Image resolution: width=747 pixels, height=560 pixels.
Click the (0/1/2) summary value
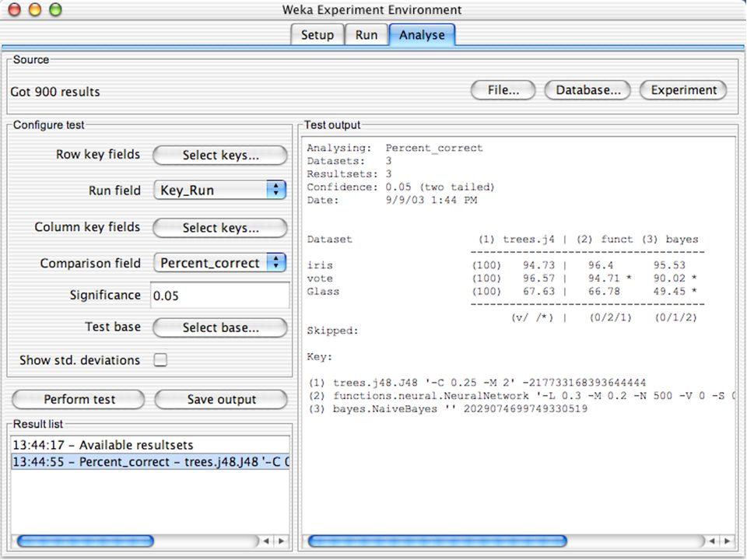pos(675,317)
